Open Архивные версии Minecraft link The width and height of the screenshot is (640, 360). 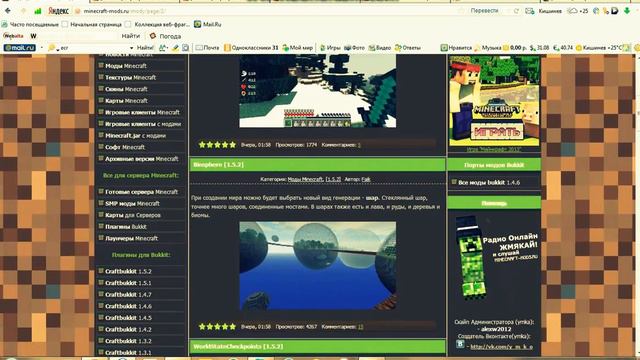click(x=142, y=159)
